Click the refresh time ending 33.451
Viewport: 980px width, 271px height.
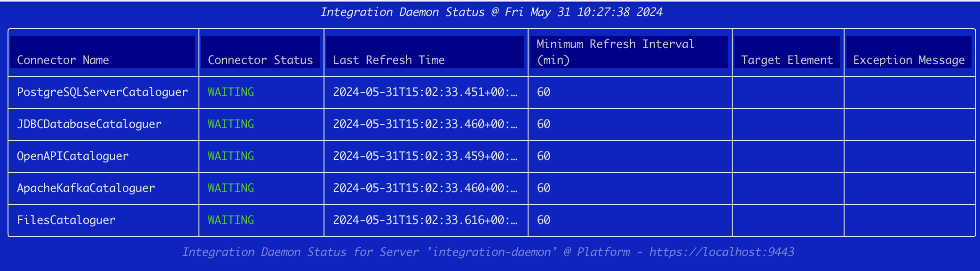[425, 92]
